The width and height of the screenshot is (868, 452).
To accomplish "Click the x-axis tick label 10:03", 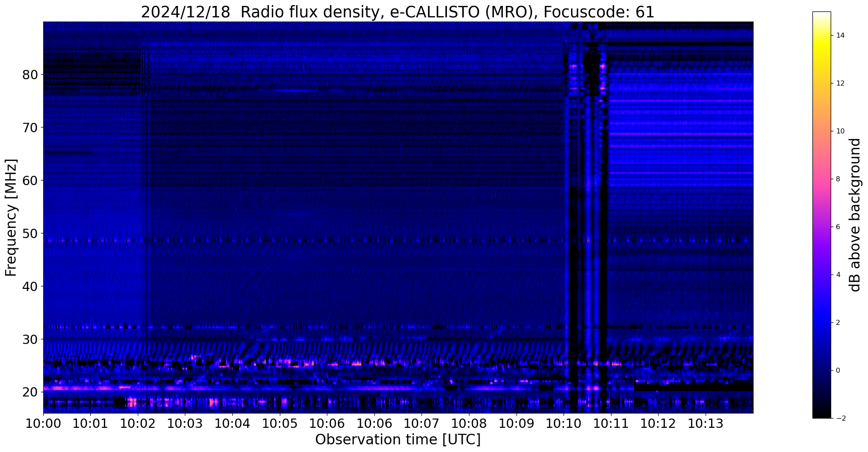I will [x=185, y=424].
